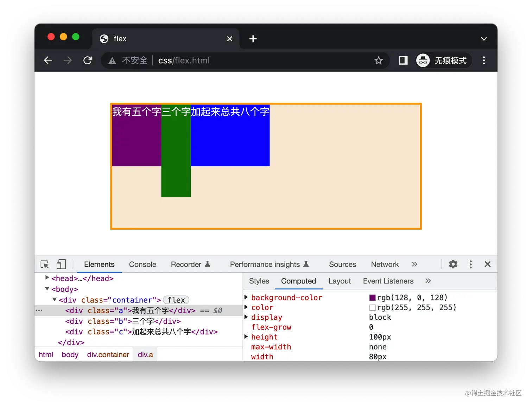Viewport: 532px width, 407px height.
Task: Click the blue box 加起来总共八个字
Action: tap(230, 135)
